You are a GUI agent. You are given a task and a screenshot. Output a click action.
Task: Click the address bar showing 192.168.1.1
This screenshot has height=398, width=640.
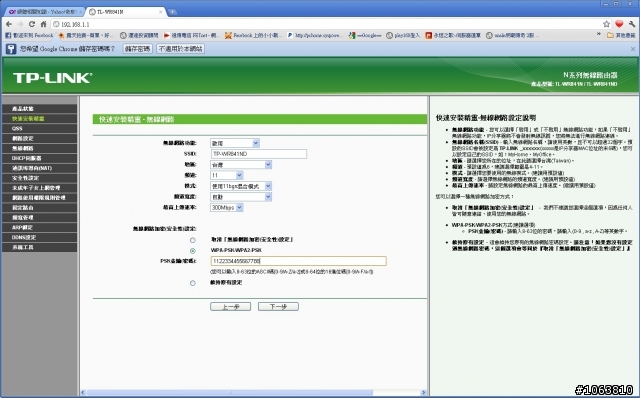point(327,24)
